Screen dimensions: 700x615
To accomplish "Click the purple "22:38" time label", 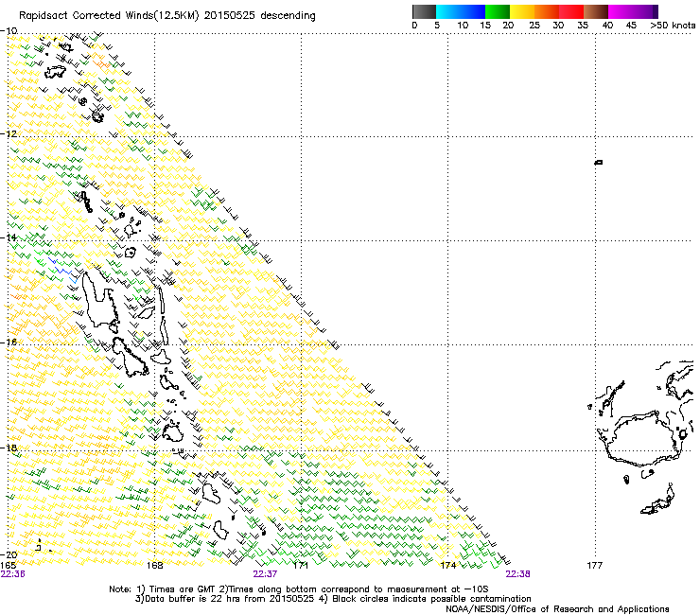I will pos(517,574).
